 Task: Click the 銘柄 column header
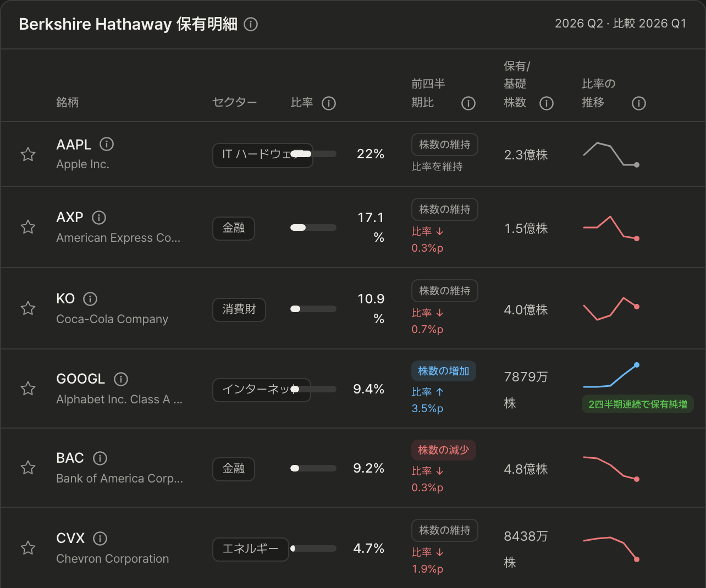[x=68, y=103]
